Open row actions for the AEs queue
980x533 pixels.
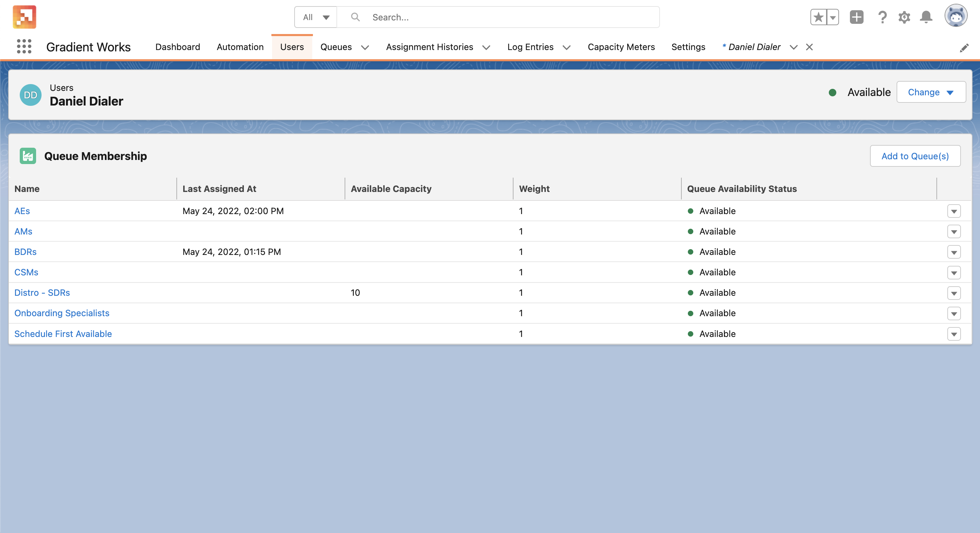point(954,211)
